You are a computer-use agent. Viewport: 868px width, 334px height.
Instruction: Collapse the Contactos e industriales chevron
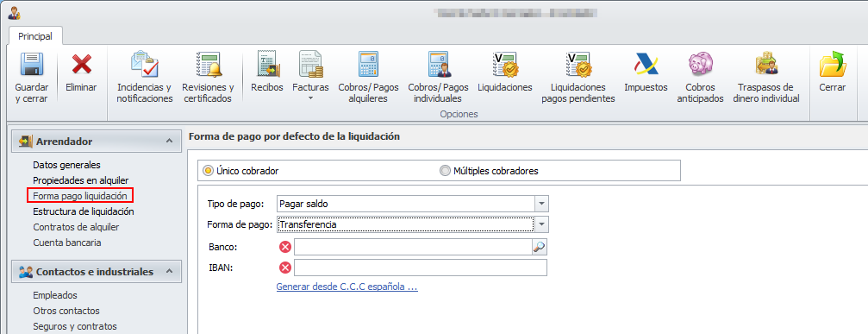click(170, 271)
